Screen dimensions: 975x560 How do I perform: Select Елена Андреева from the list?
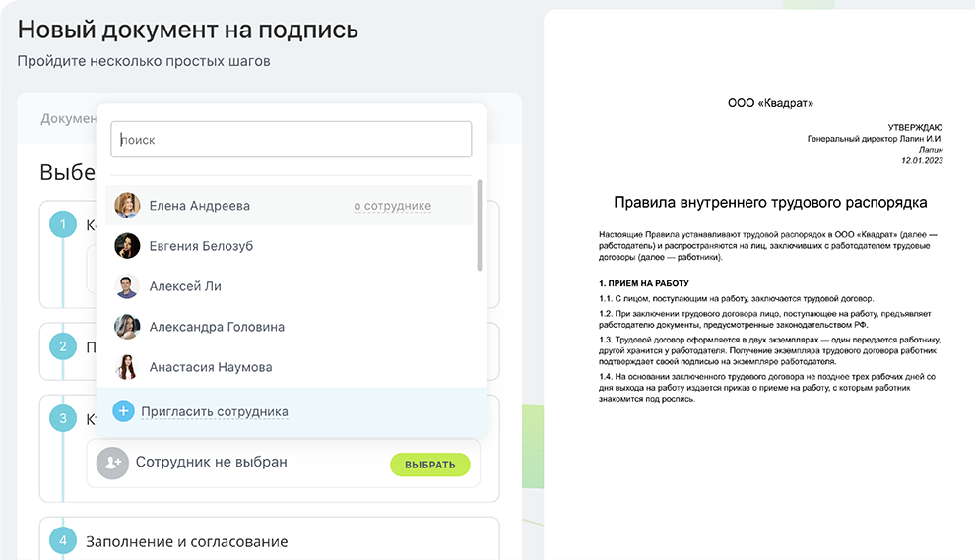pos(200,206)
